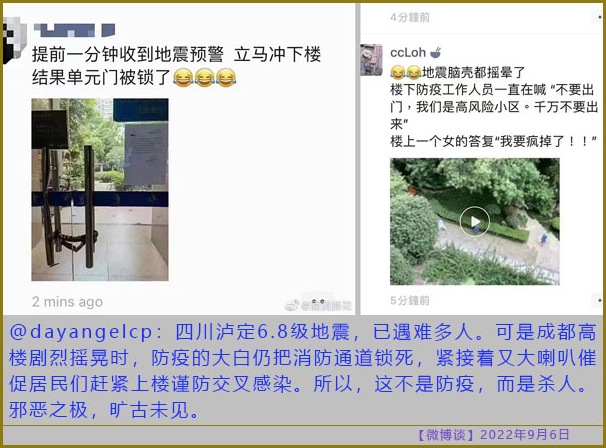Image resolution: width=606 pixels, height=448 pixels.
Task: Click the 5分鐘前 timestamp
Action: pos(410,300)
